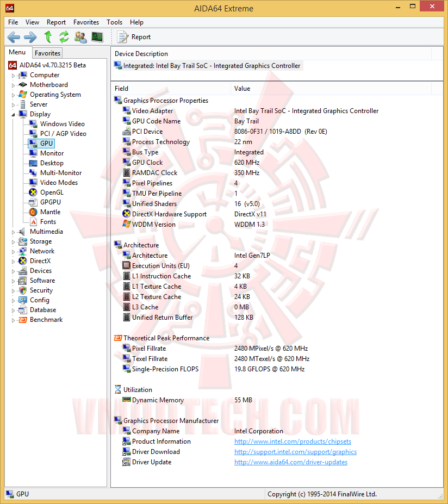Click the Fonts icon in tree
448x504 pixels.
pyautogui.click(x=33, y=222)
